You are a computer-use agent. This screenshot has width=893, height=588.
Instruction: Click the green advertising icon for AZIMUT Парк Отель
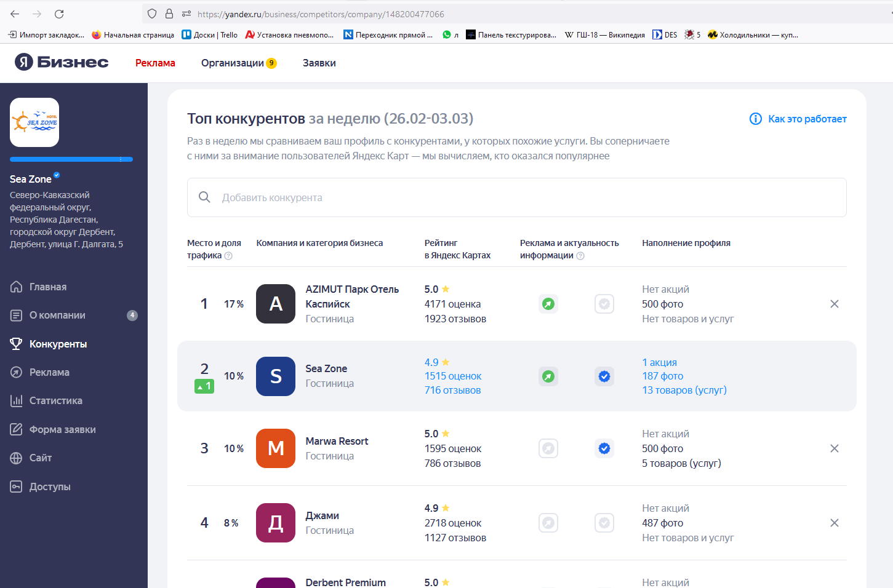tap(548, 304)
